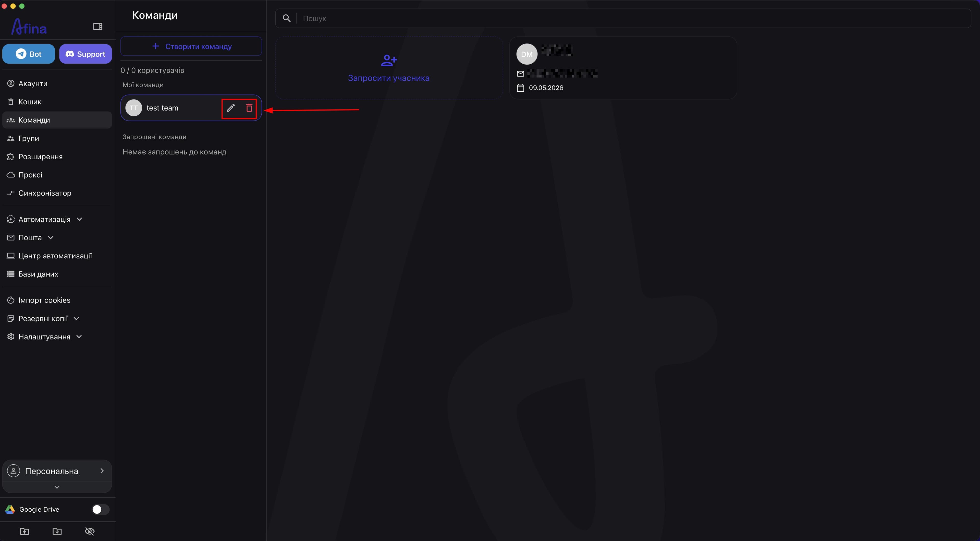
Task: Click the Резервні копії note icon
Action: (11, 318)
